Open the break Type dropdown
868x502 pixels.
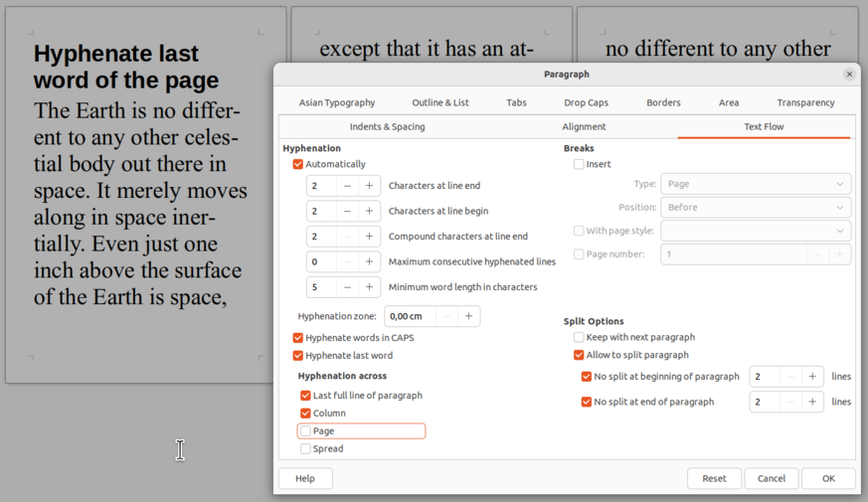[756, 184]
